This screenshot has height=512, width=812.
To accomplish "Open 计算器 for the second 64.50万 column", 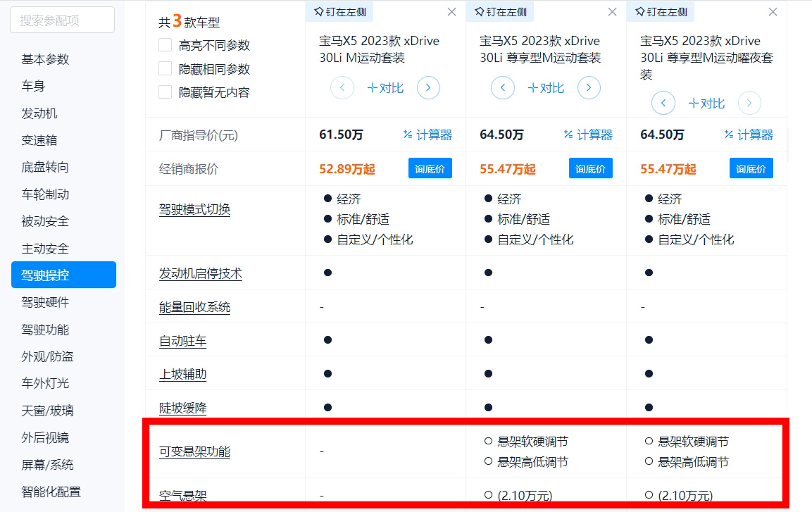I will [x=588, y=135].
